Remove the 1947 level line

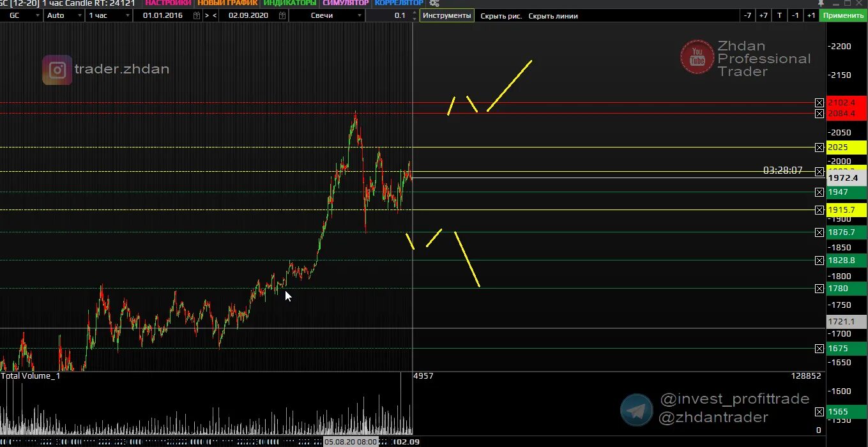(819, 192)
